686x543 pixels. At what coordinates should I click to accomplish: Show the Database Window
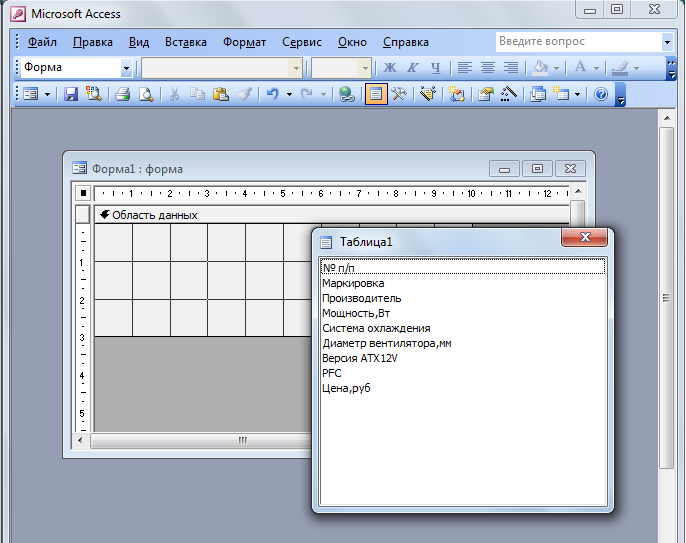538,94
